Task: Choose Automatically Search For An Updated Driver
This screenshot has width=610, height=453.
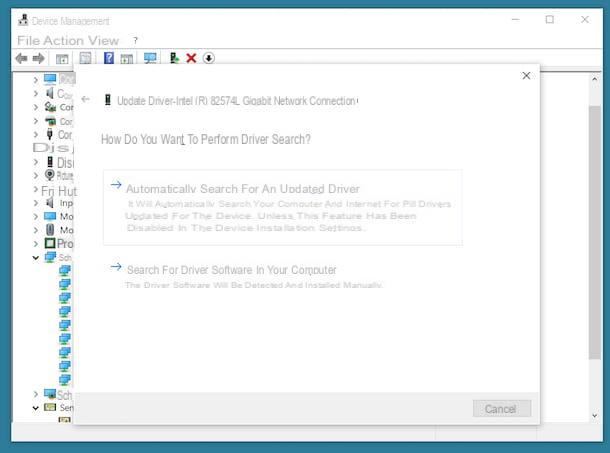Action: click(283, 207)
